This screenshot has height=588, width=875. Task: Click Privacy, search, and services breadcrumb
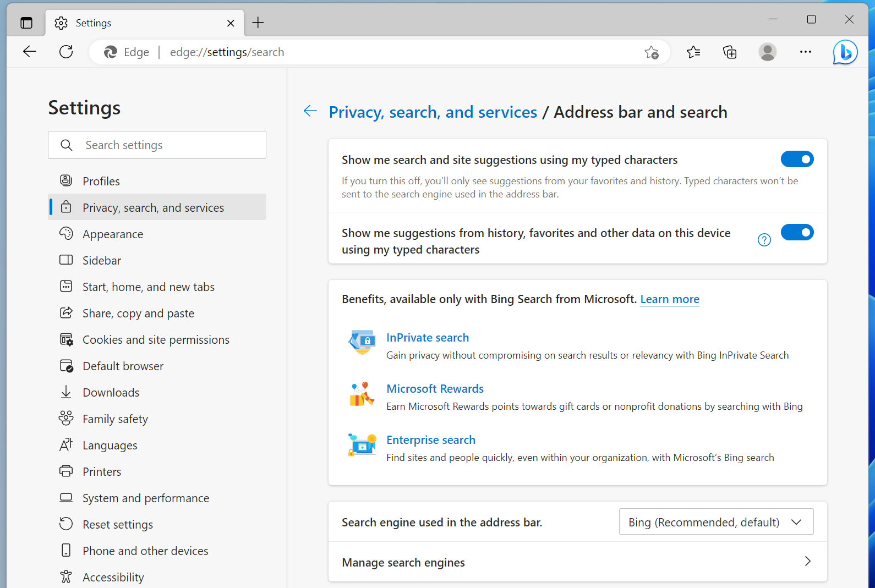[433, 112]
